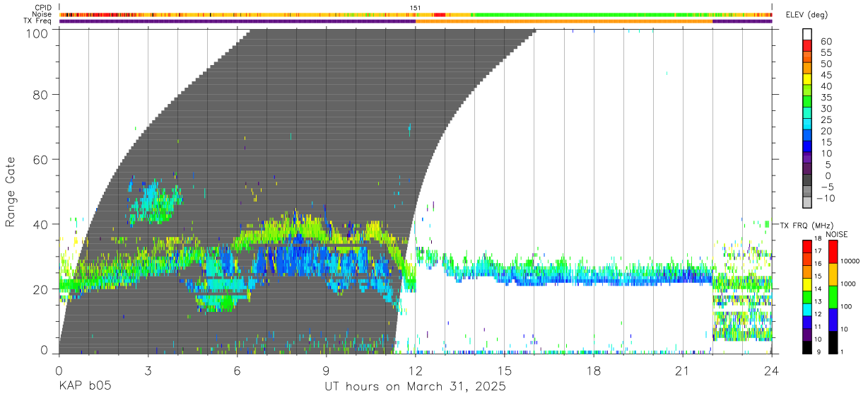
Task: Click the blue segment of the NOISE colorbar
Action: [x=833, y=320]
